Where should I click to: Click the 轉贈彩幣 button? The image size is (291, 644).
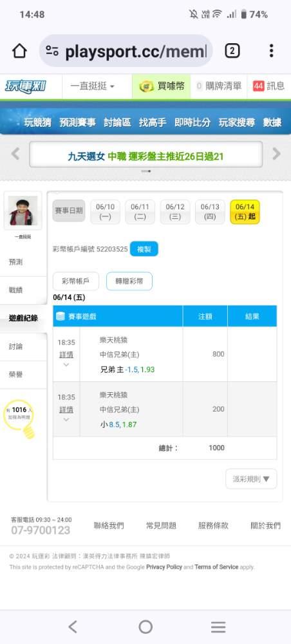coord(129,281)
